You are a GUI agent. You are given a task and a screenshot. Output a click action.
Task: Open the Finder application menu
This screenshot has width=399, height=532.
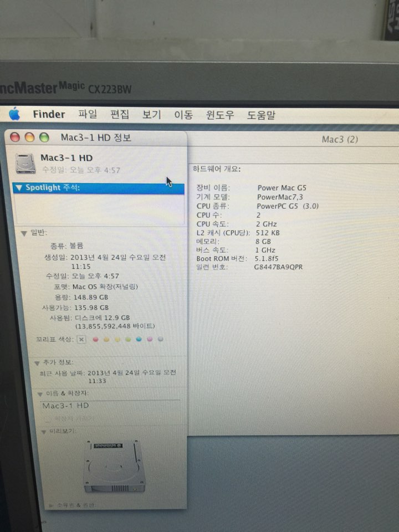49,115
